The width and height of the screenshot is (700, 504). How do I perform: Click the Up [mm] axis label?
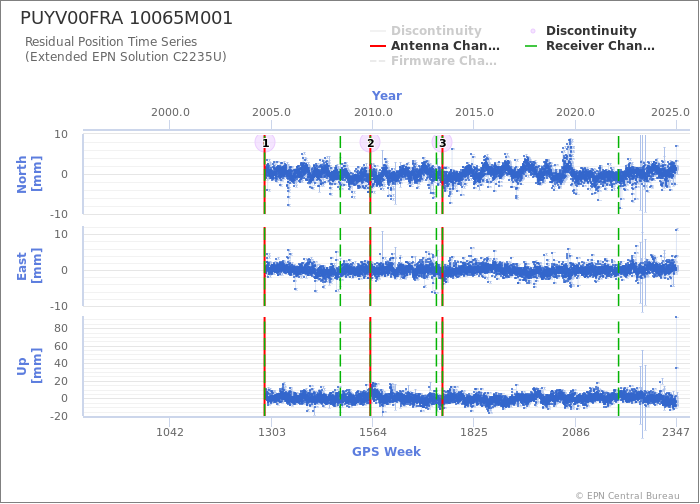[29, 366]
